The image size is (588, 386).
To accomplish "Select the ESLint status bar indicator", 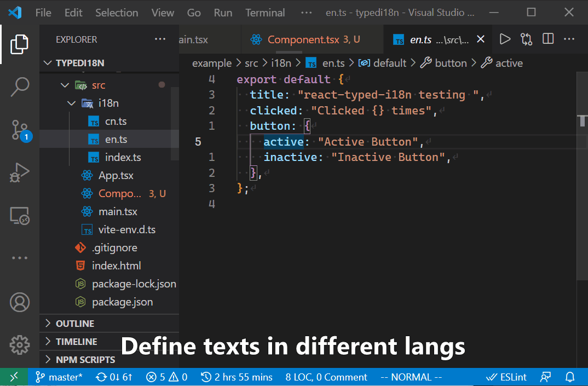I will [x=506, y=377].
